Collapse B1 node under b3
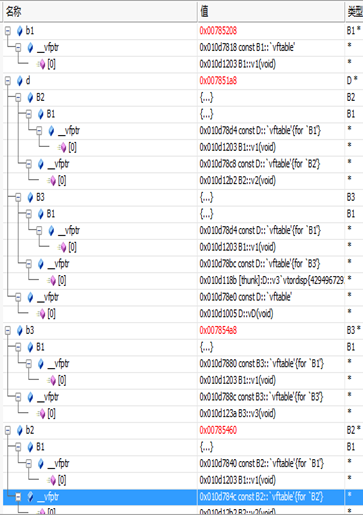Screen dimensions: 363x515 click(x=18, y=347)
